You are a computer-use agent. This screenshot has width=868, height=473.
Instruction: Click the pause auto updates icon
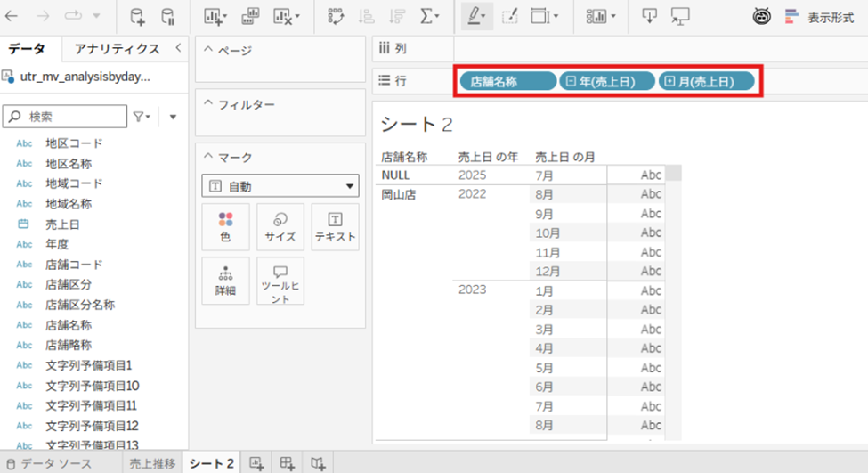tap(167, 17)
